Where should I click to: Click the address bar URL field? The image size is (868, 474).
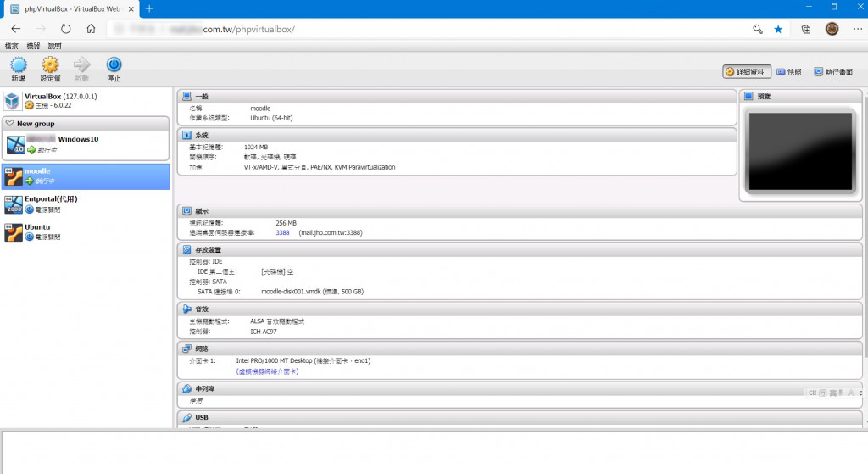426,29
